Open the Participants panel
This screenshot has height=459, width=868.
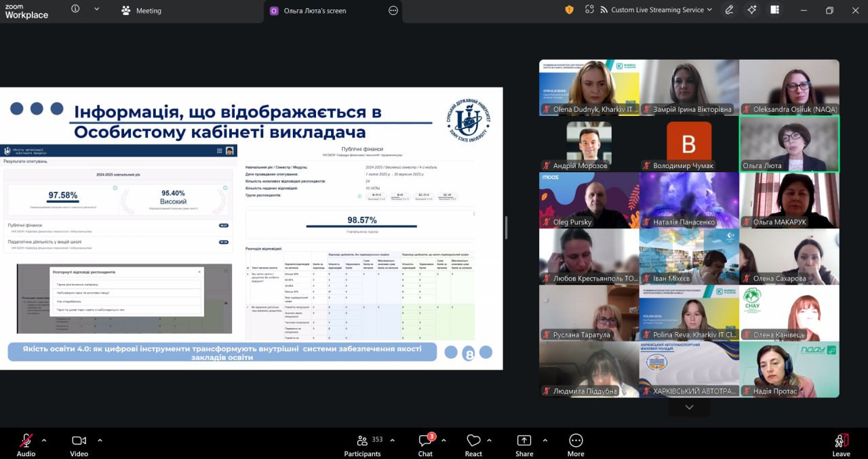point(363,445)
